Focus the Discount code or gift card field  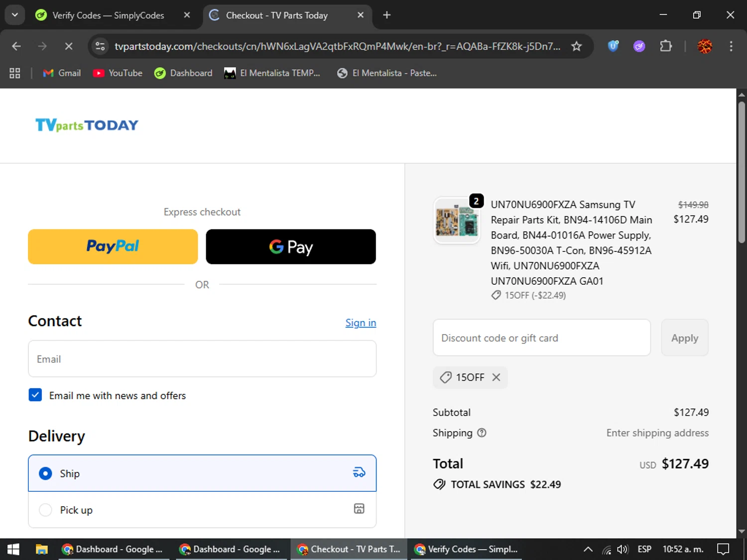pyautogui.click(x=542, y=337)
